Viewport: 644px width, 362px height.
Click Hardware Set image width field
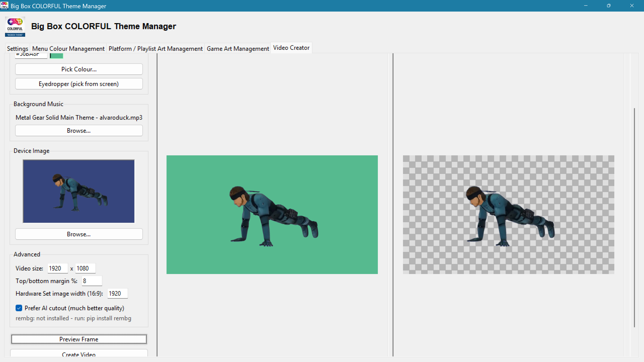[118, 294]
